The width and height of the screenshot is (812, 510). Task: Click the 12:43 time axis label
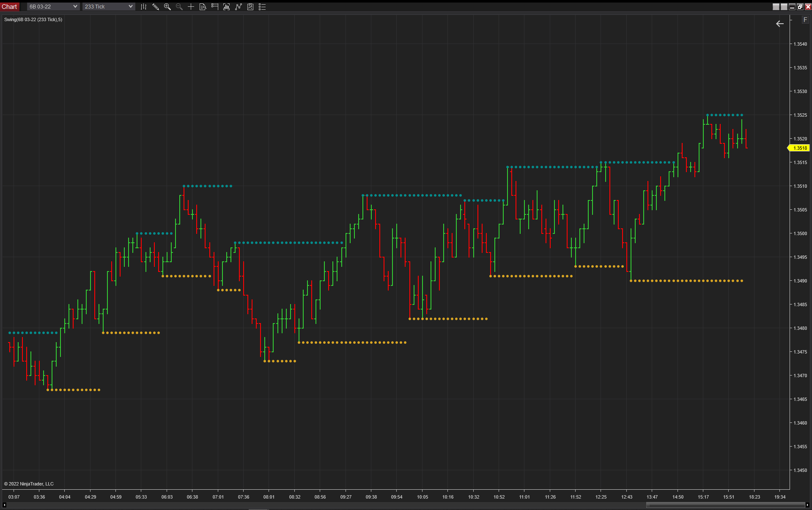627,497
